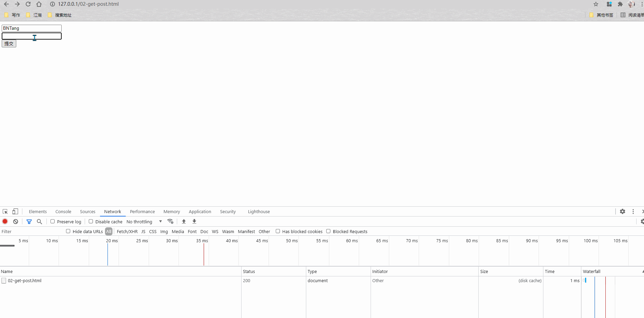Sort by the Type column header

(338, 271)
